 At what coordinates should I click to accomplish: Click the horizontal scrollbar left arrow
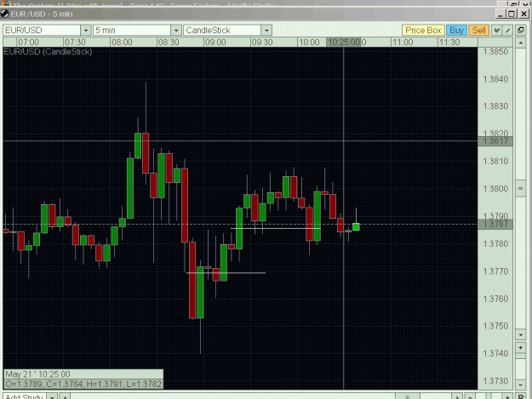[x=65, y=396]
